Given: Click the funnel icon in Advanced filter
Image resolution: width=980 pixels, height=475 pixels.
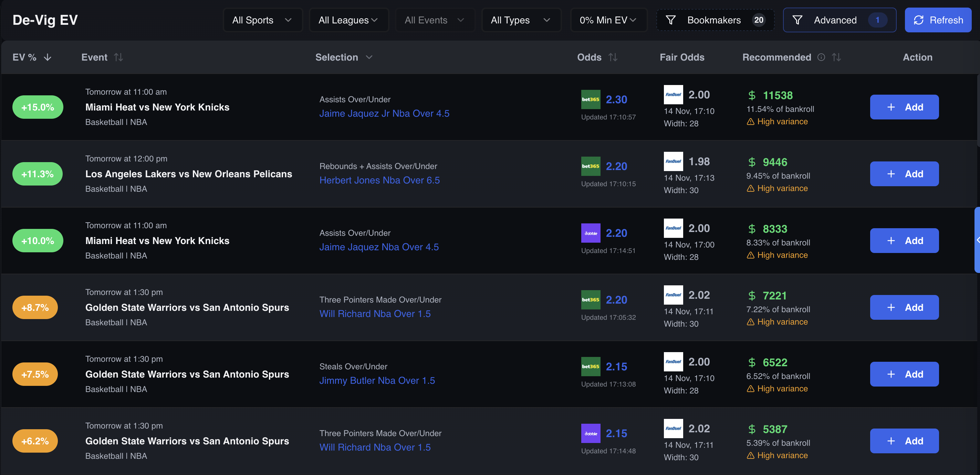Looking at the screenshot, I should point(798,20).
